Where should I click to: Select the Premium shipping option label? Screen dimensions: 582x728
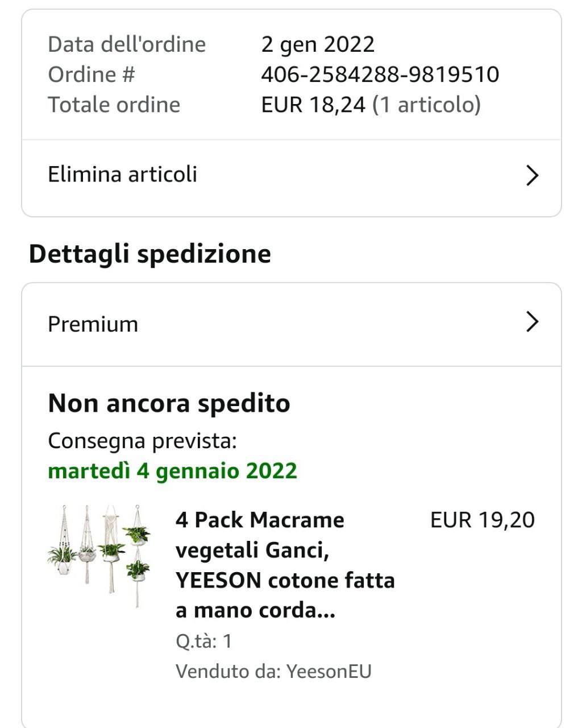pos(93,324)
